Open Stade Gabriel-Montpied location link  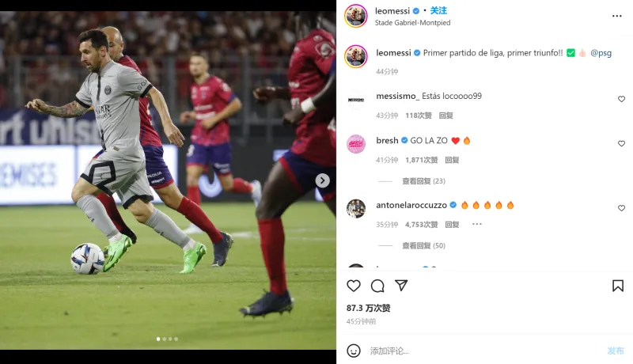point(412,23)
